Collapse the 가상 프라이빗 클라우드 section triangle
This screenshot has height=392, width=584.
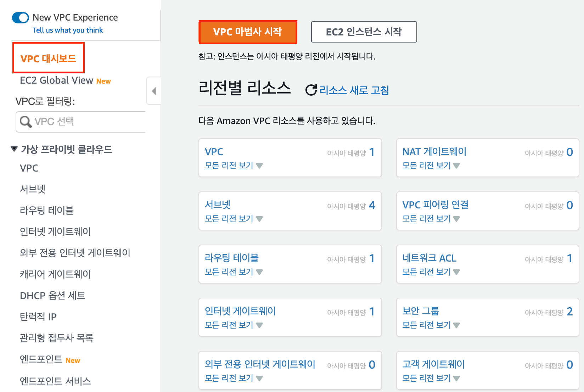(14, 149)
